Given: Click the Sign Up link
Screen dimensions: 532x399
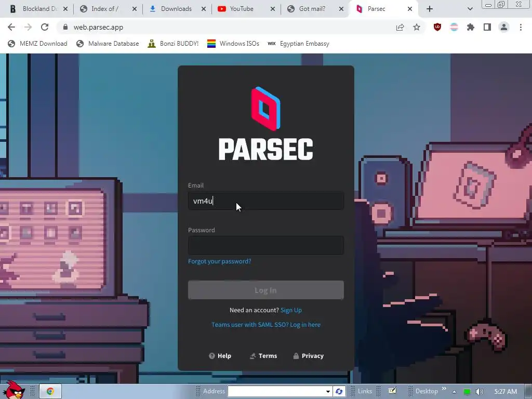Looking at the screenshot, I should [291, 310].
